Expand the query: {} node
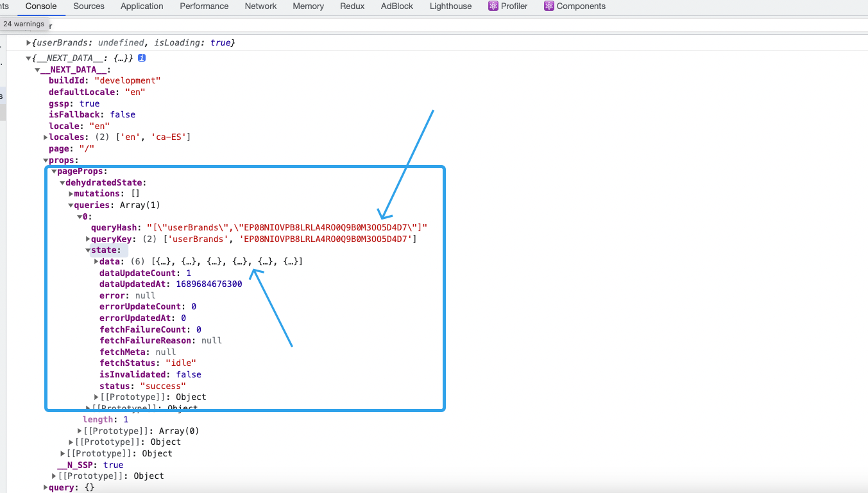The height and width of the screenshot is (493, 868). tap(46, 487)
